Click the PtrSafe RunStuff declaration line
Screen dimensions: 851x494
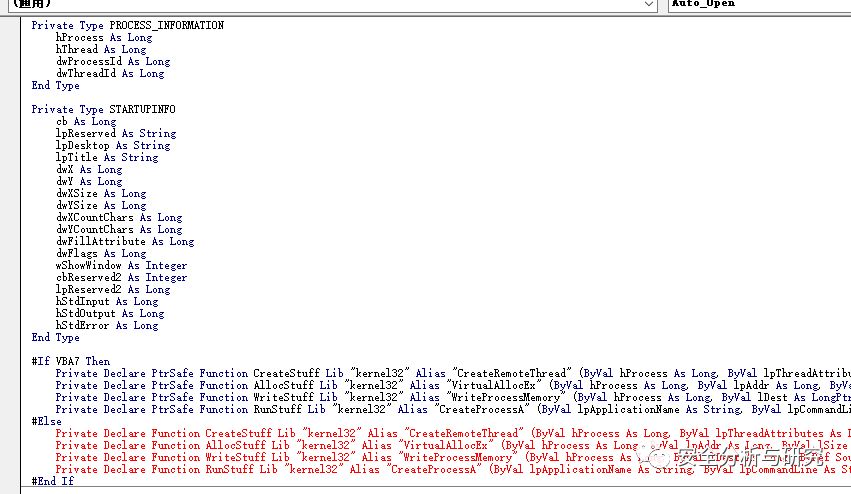453,409
